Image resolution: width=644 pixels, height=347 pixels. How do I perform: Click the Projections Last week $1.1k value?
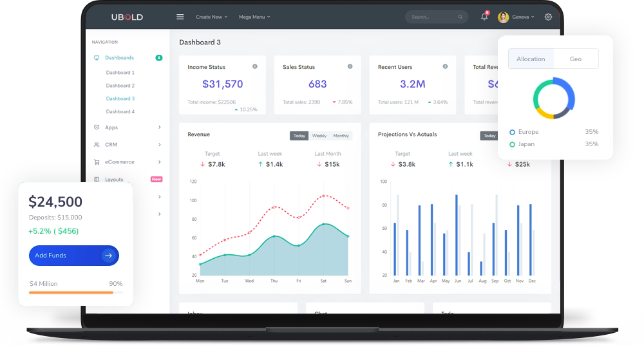464,164
